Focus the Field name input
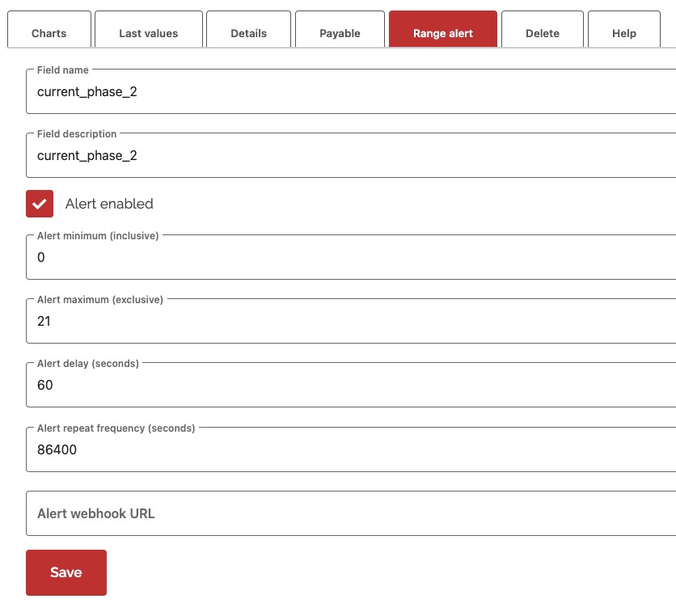Screen dimensions: 676x616 [x=323, y=91]
